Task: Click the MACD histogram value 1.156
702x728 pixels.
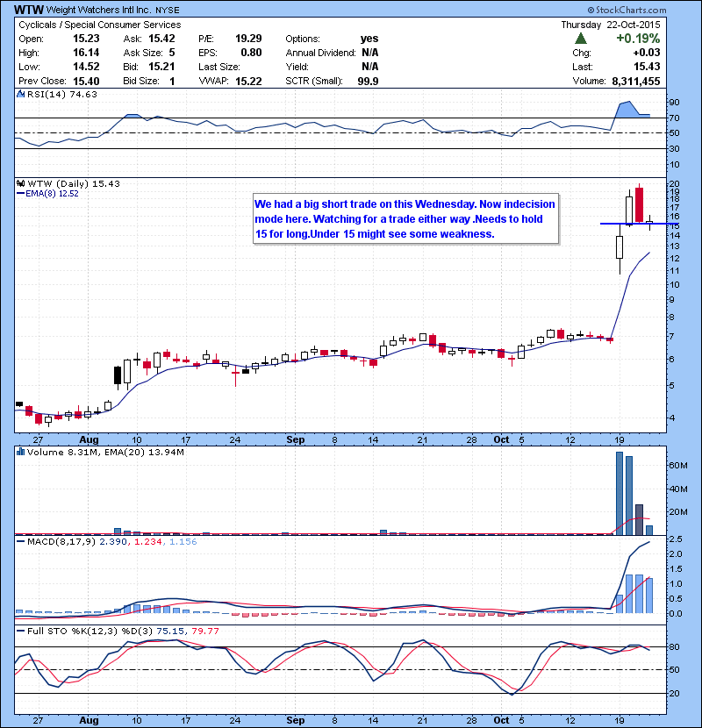Action: coord(183,541)
